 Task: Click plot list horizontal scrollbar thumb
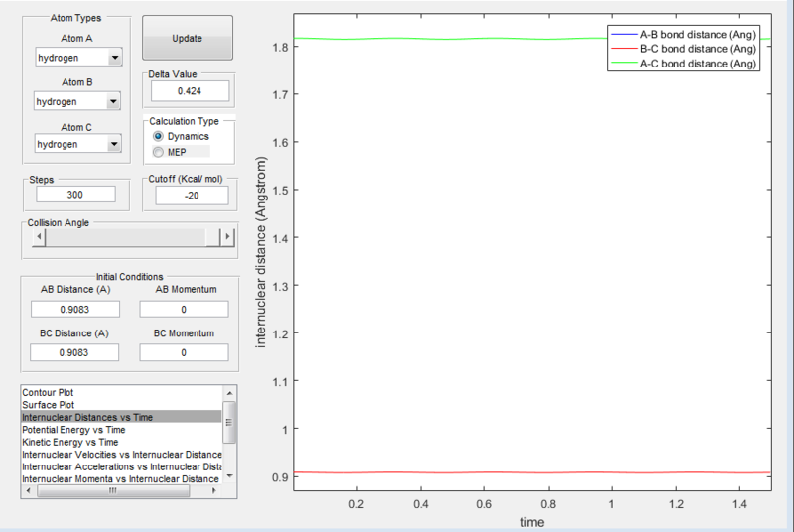(113, 490)
